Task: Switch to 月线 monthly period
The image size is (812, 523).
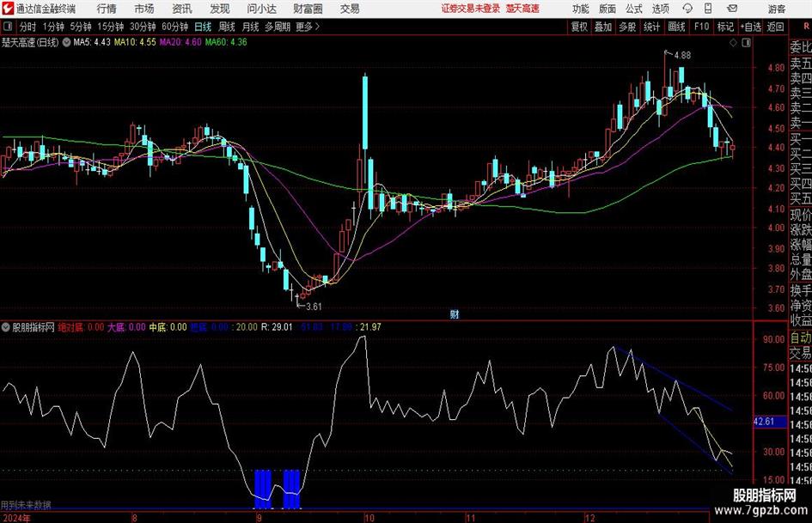Action: coord(251,27)
